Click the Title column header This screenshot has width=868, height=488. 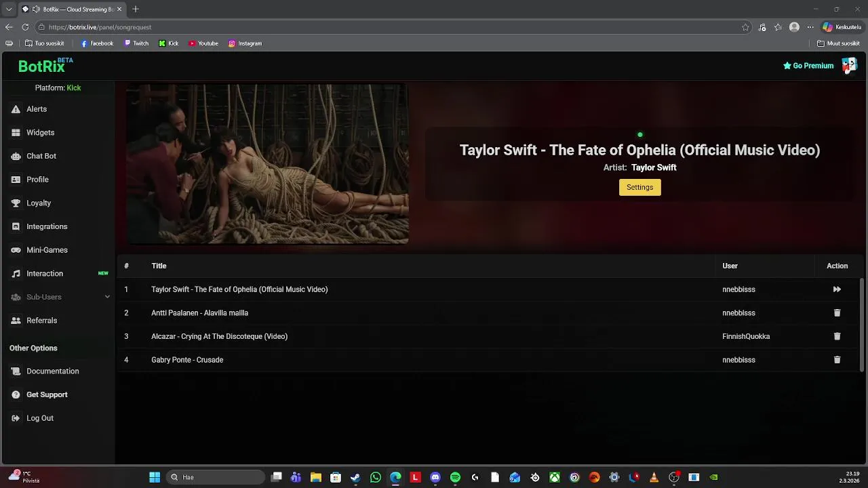tap(159, 266)
